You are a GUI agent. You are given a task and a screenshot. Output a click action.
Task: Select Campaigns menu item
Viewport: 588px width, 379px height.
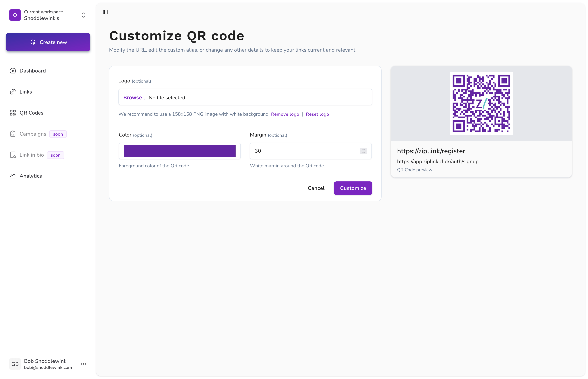[x=33, y=134]
